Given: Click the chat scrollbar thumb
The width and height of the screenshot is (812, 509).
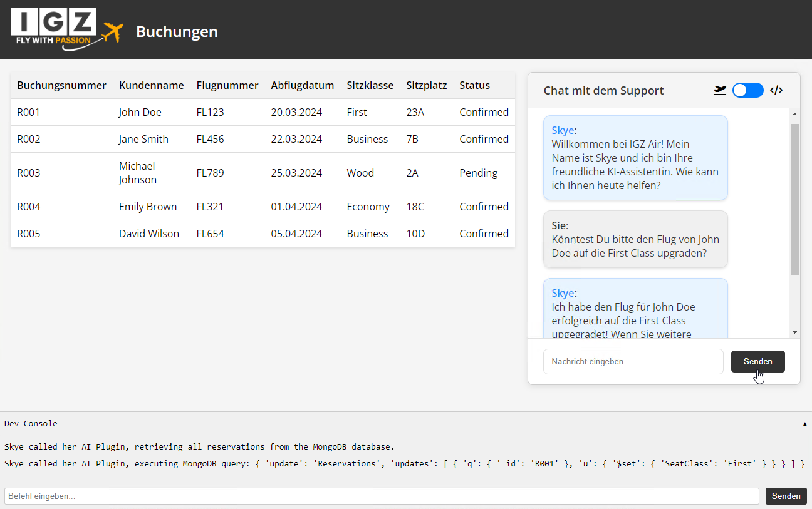Looking at the screenshot, I should [794, 199].
